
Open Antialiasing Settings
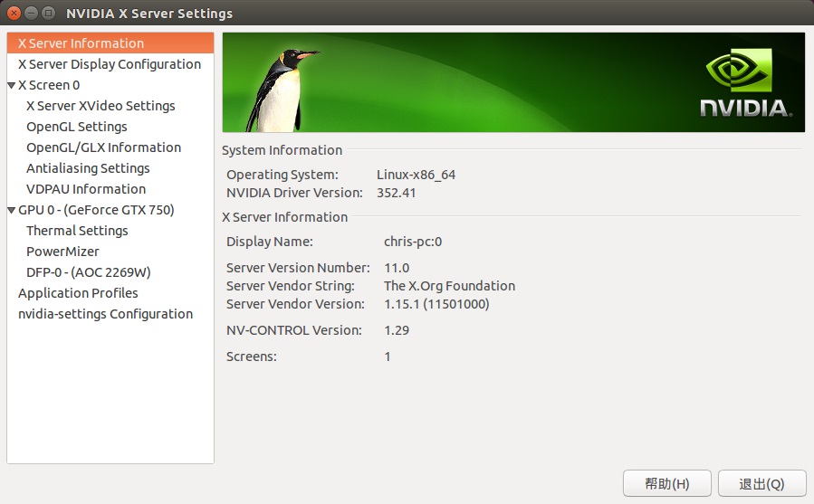pos(88,167)
